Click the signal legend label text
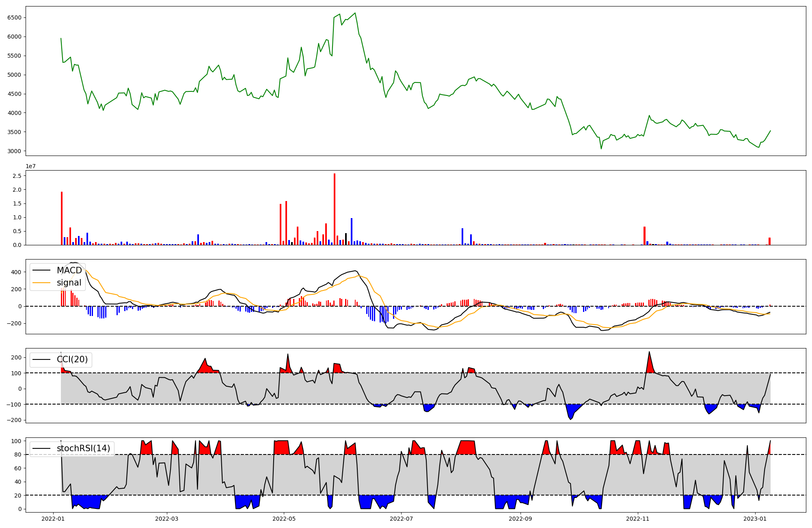Image resolution: width=812 pixels, height=528 pixels. click(x=69, y=283)
